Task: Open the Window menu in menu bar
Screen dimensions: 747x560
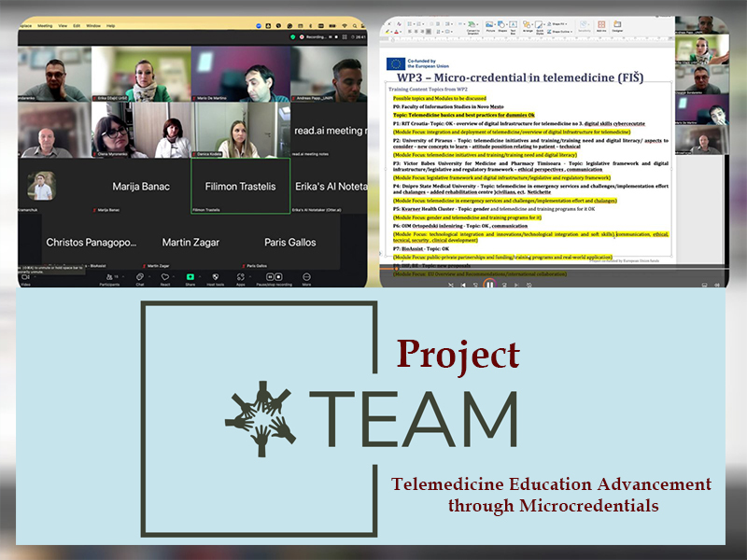Action: tap(93, 25)
